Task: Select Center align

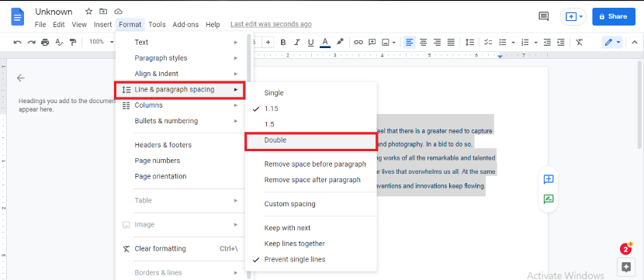Action: [423, 42]
